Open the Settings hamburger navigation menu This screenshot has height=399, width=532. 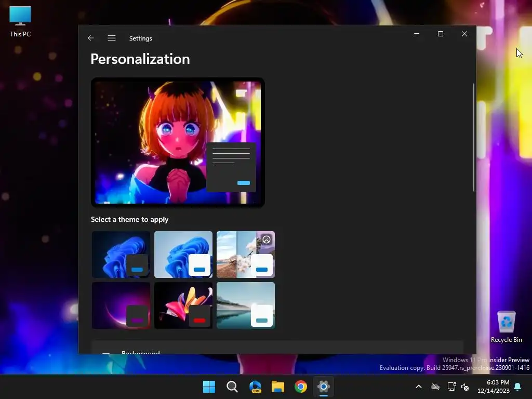coord(112,38)
